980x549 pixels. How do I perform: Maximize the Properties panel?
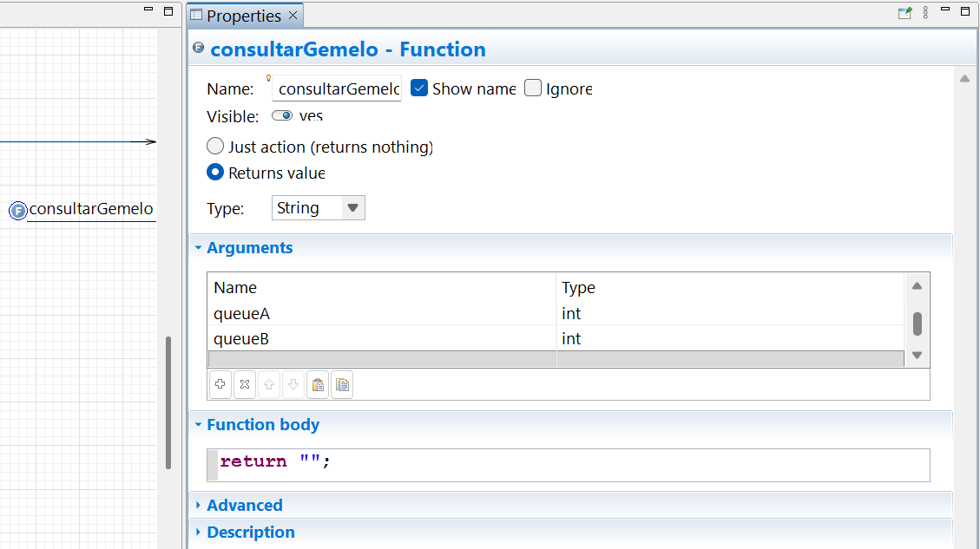pos(965,10)
